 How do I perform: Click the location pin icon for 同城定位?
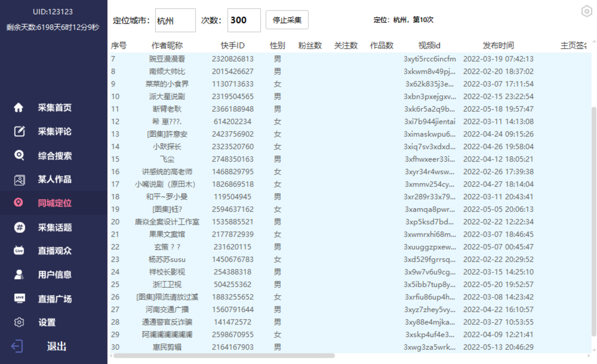pyautogui.click(x=19, y=202)
